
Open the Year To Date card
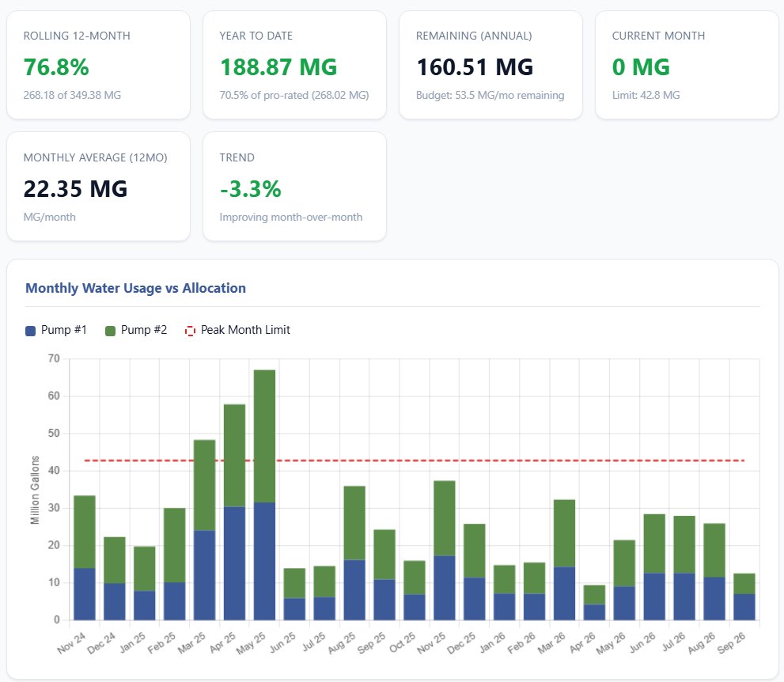click(x=294, y=65)
